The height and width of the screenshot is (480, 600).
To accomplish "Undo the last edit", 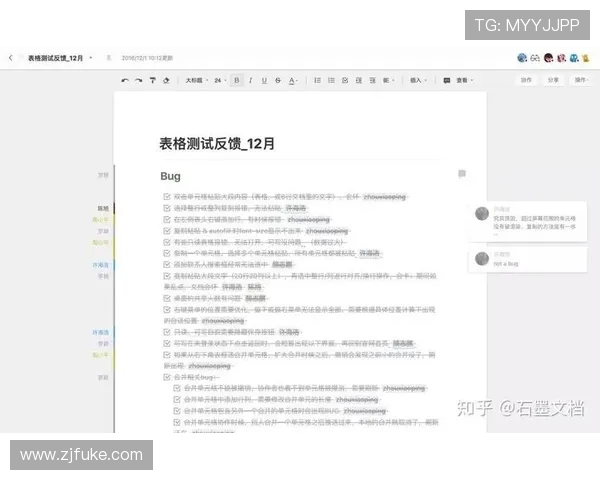I will click(125, 80).
